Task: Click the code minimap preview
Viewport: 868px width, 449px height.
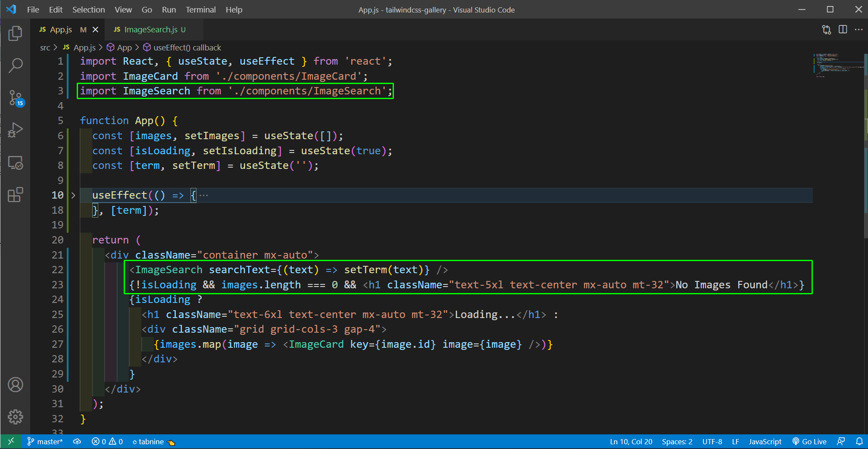Action: (x=838, y=65)
